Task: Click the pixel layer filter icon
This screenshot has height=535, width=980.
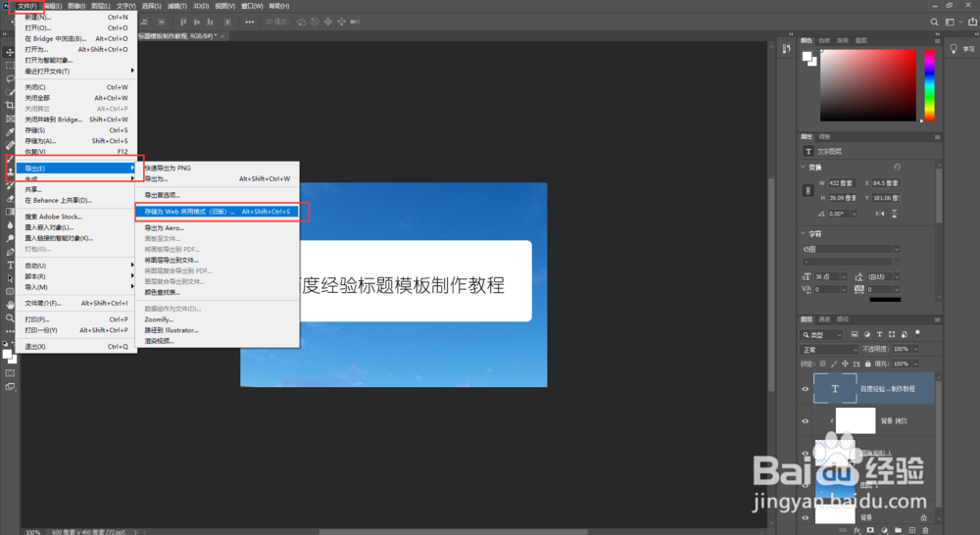Action: click(x=855, y=334)
